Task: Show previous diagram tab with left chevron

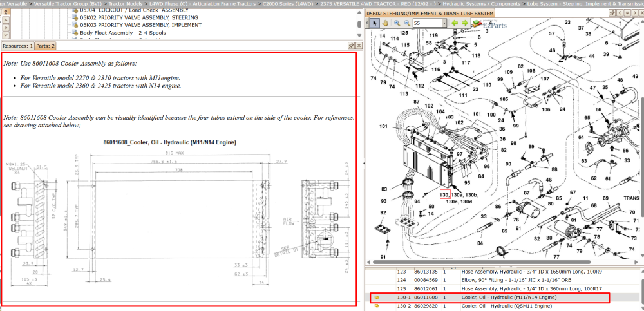Action: pos(620,13)
